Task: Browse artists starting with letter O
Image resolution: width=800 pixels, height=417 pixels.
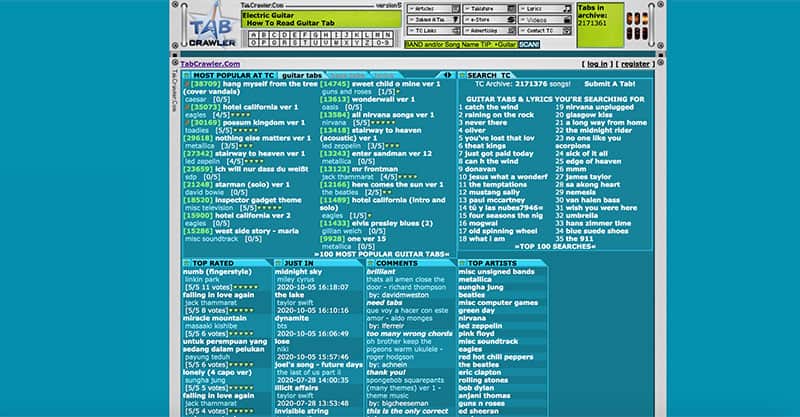Action: click(254, 42)
